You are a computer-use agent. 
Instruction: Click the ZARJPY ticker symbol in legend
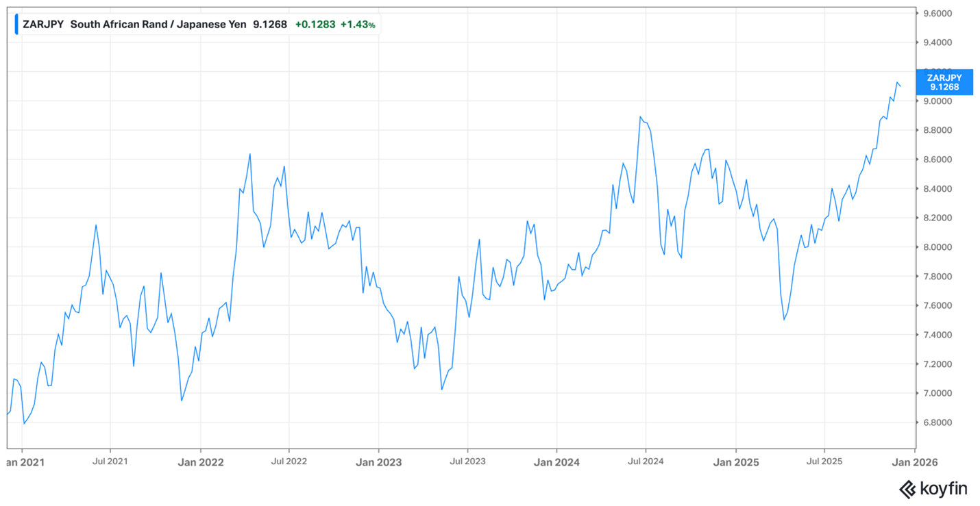point(43,24)
